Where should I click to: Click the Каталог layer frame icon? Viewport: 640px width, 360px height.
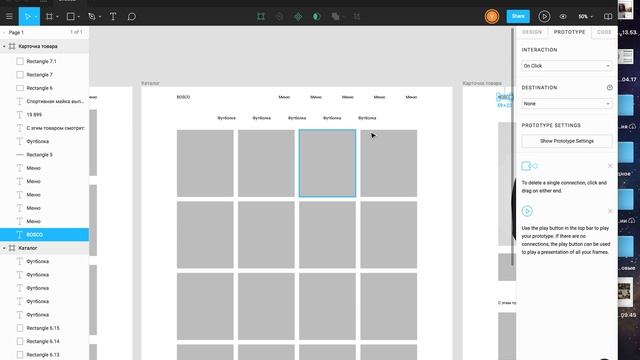pyautogui.click(x=12, y=248)
